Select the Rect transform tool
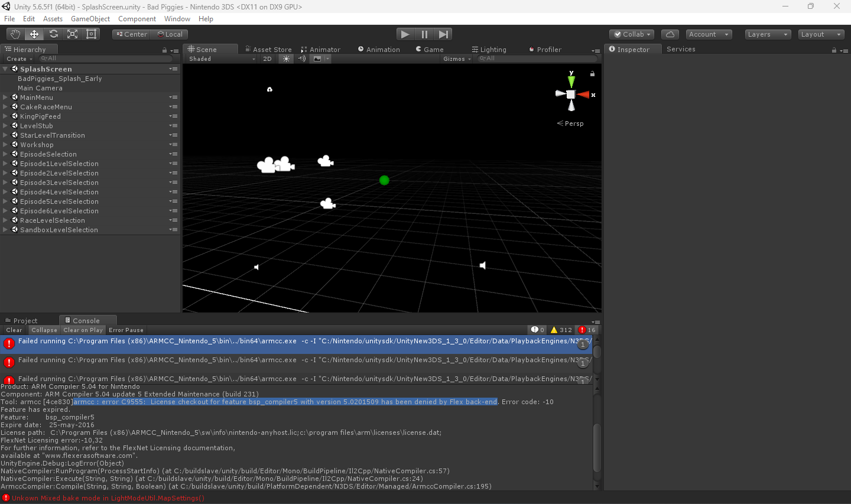Viewport: 851px width, 504px height. click(x=91, y=34)
